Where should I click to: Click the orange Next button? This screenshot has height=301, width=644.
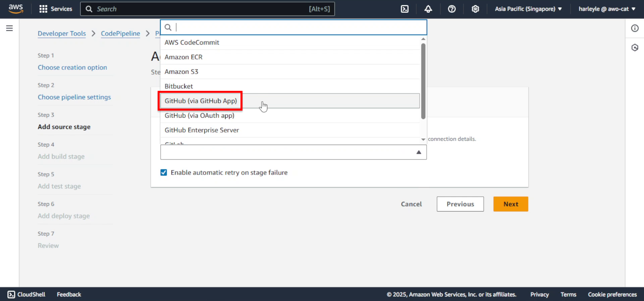point(511,204)
